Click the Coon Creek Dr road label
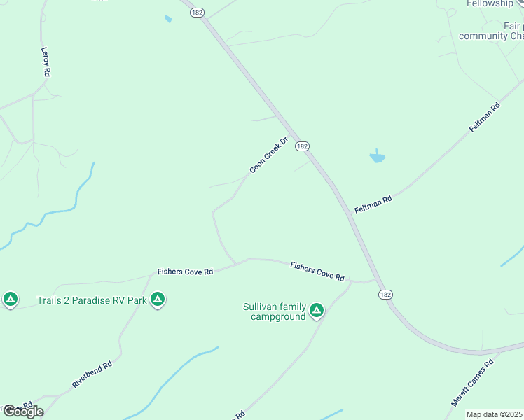This screenshot has height=420, width=524. coord(269,155)
